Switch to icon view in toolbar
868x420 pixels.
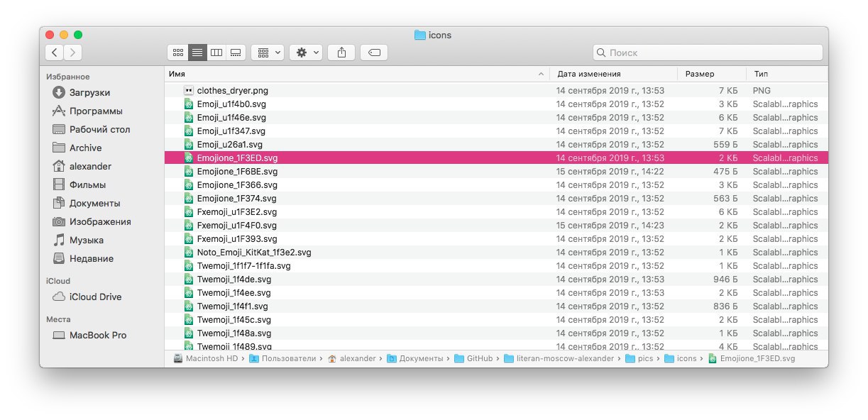[178, 52]
